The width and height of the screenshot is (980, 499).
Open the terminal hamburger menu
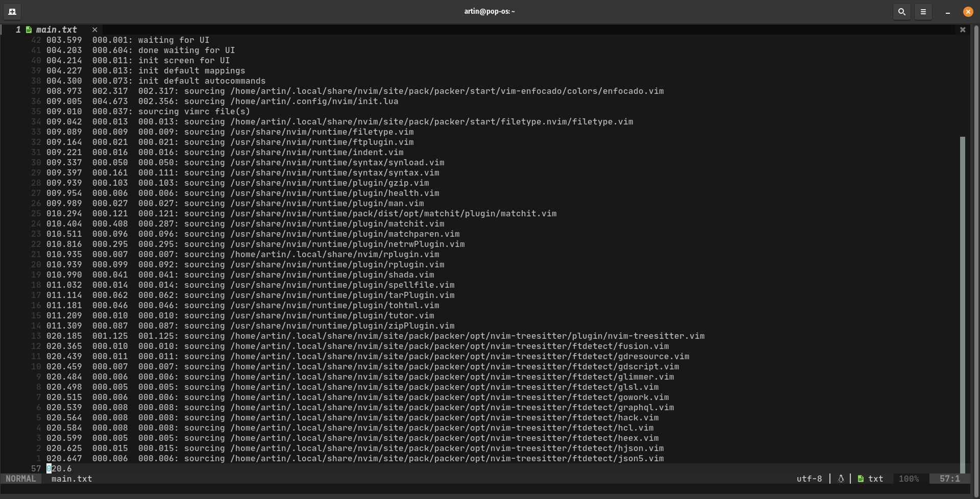923,12
